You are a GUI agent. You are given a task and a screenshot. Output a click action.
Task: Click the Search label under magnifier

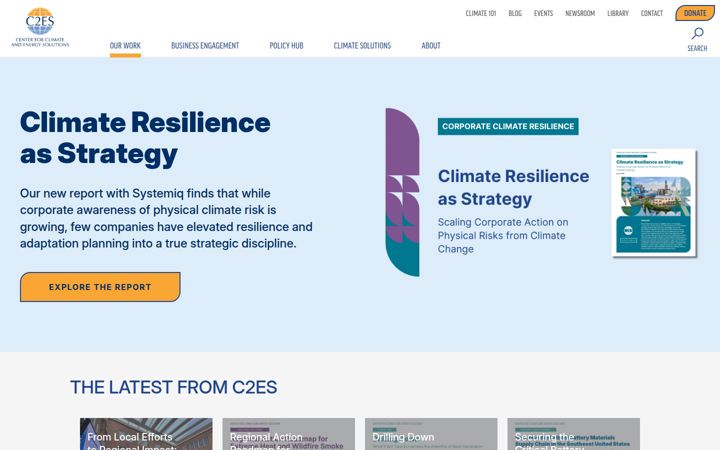pos(697,48)
